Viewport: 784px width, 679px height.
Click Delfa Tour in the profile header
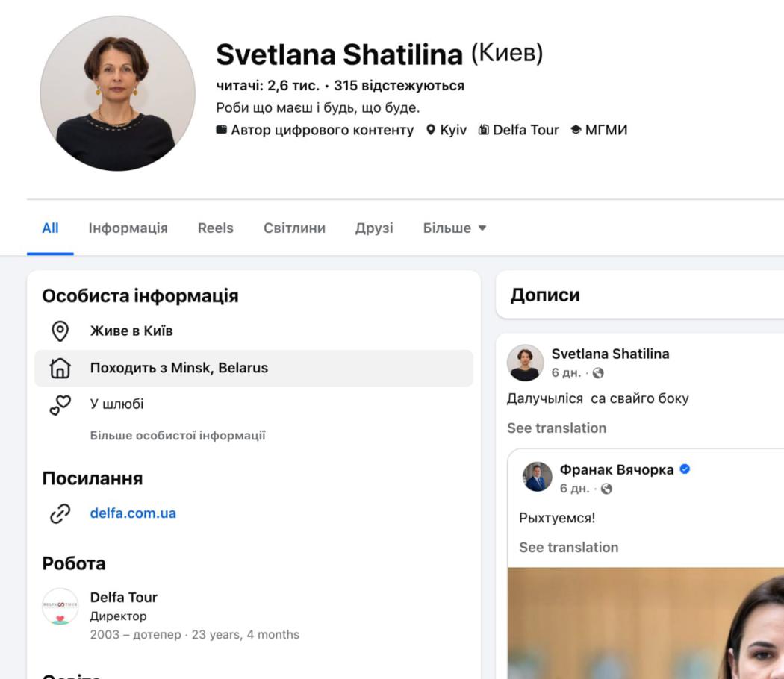[526, 130]
